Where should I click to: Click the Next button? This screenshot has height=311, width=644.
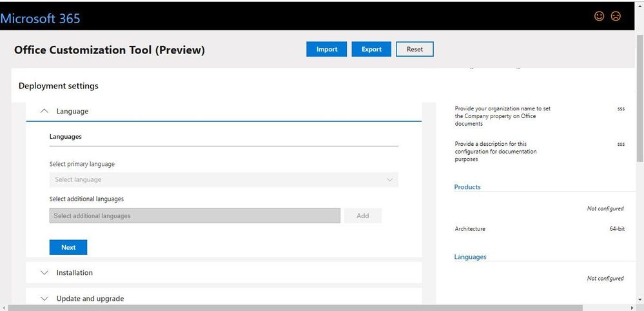pos(68,247)
